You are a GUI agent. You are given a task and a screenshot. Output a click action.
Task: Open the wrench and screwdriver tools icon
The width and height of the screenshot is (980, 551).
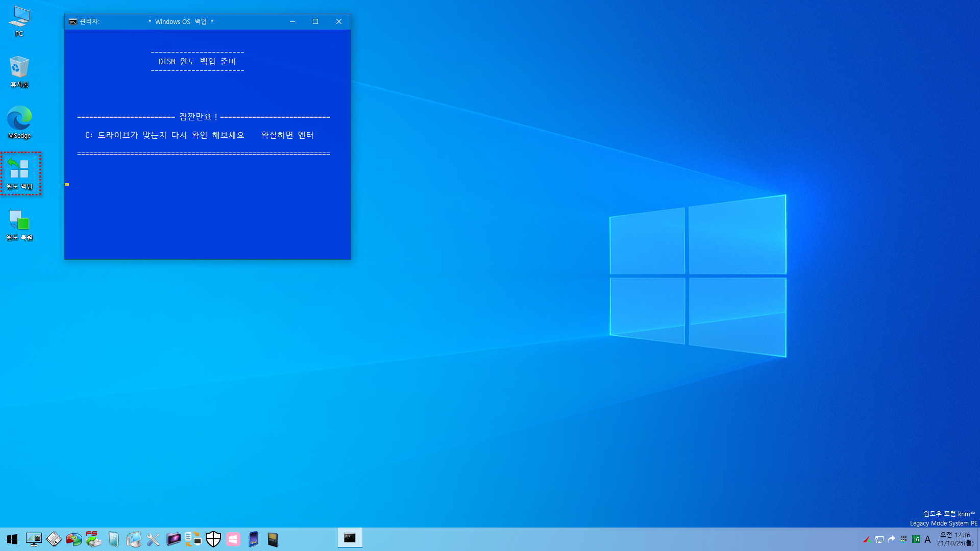[153, 539]
